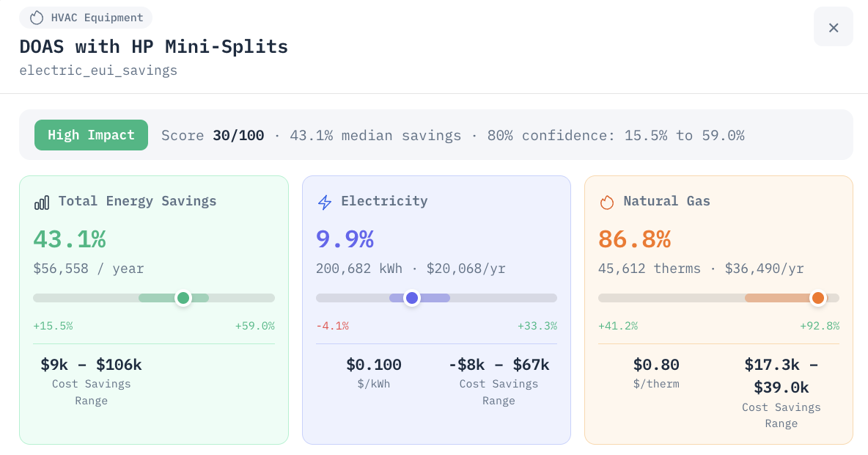
Task: Click the flame icon beside Natural Gas
Action: (x=607, y=203)
